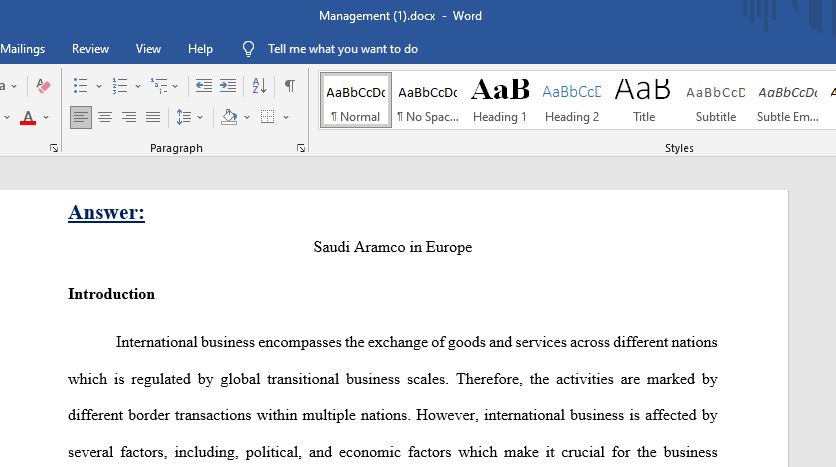Image resolution: width=836 pixels, height=467 pixels.
Task: Center align the text
Action: [105, 117]
